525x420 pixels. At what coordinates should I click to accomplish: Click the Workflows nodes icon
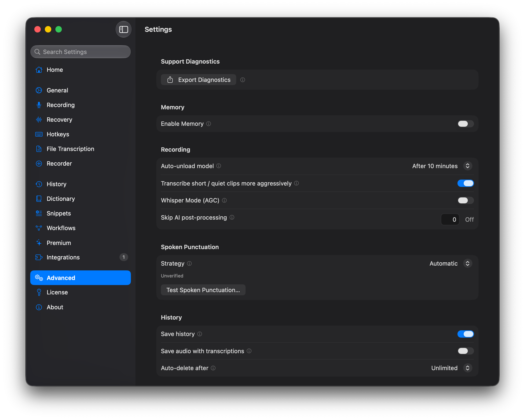tap(39, 228)
